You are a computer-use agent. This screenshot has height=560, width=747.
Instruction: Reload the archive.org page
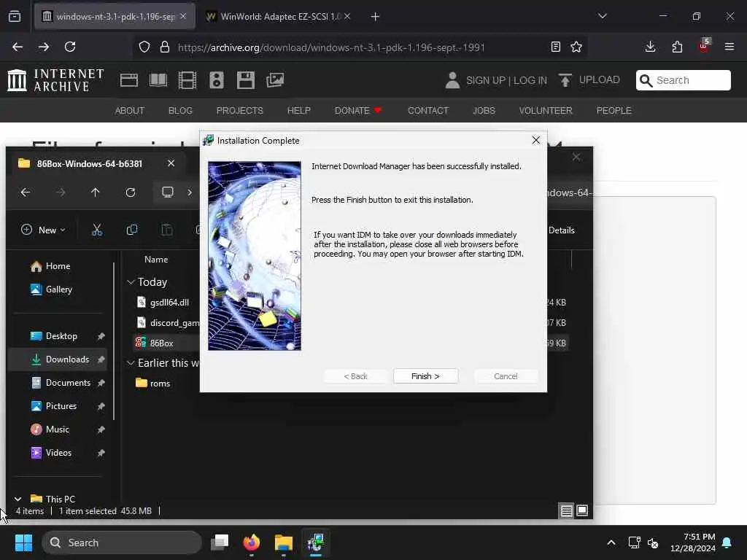coord(70,47)
